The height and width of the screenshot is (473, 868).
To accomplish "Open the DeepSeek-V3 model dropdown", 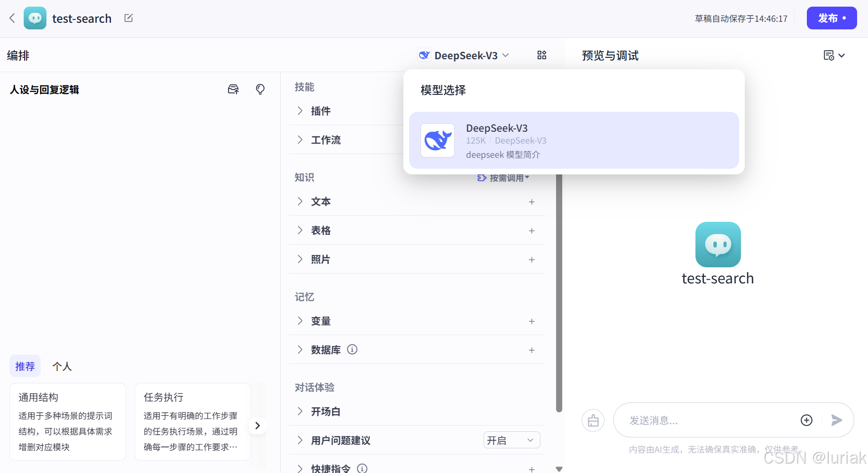I will pyautogui.click(x=464, y=55).
